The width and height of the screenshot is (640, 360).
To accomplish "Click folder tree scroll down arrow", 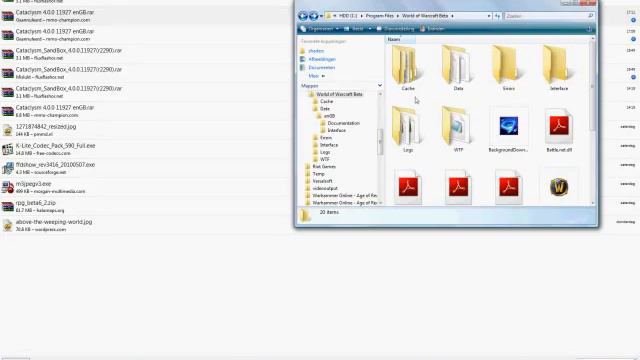I will click(x=380, y=203).
